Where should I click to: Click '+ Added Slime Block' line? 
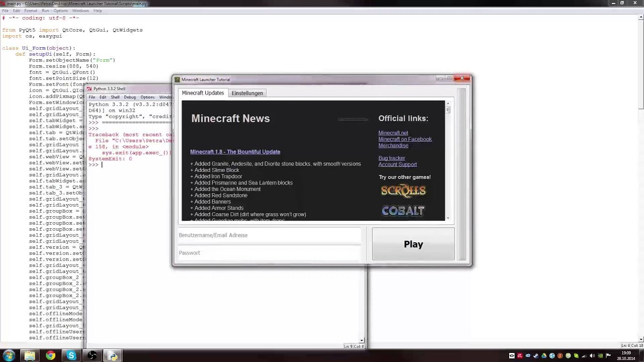click(x=215, y=170)
